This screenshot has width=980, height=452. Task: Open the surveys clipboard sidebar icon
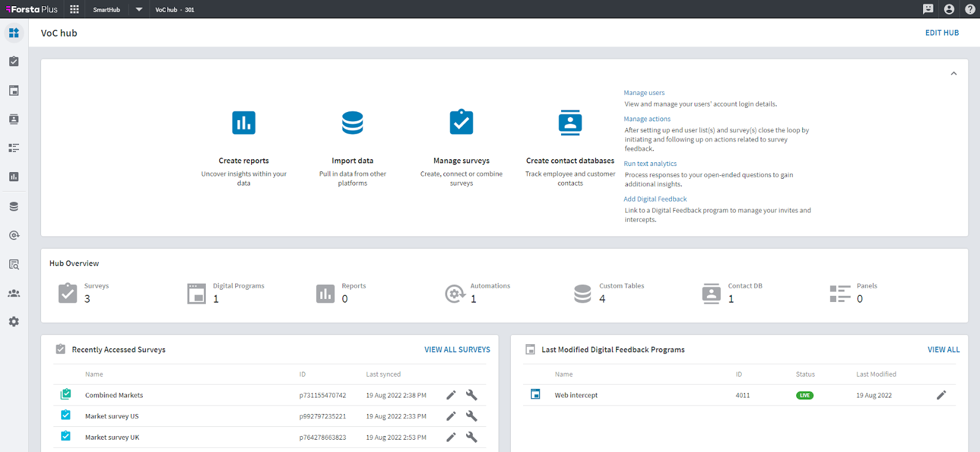pos(14,61)
